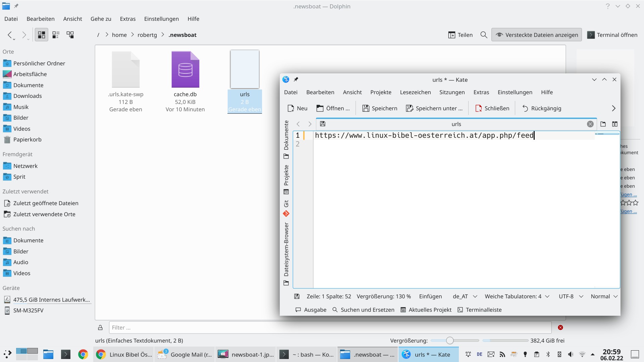
Task: Click the previous tab arrow in Kate
Action: (298, 124)
